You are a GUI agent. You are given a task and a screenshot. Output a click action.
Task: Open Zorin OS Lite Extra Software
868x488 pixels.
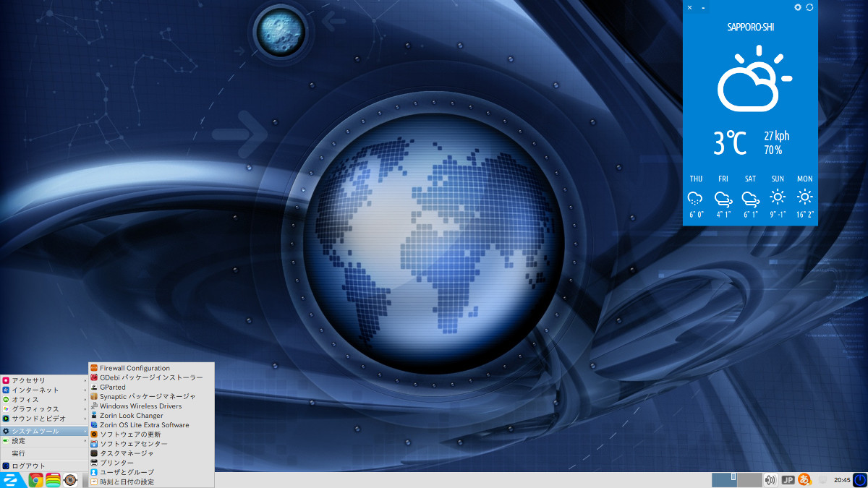[151, 424]
